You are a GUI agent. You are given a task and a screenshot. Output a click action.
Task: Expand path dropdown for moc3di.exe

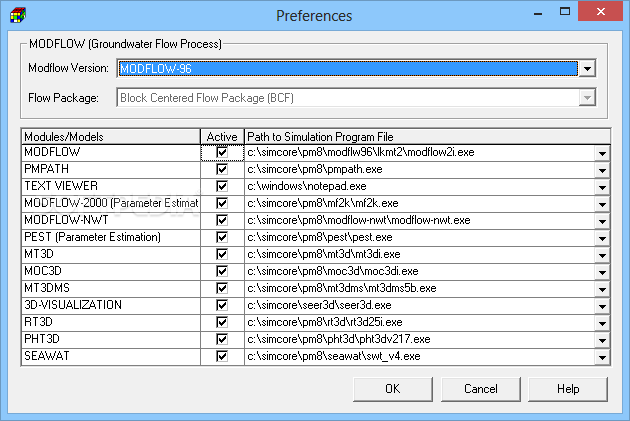coord(602,272)
